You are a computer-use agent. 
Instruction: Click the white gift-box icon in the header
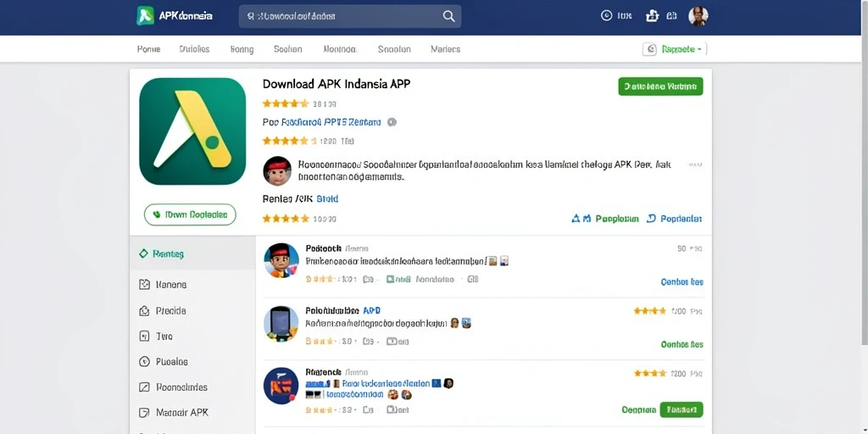653,16
